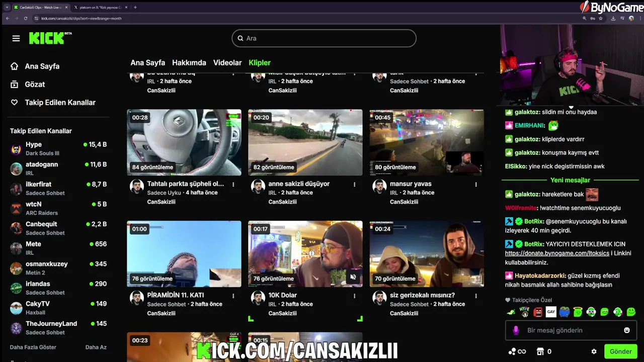644x362 pixels.
Task: Send the chat message with Gönder
Action: tap(621, 351)
